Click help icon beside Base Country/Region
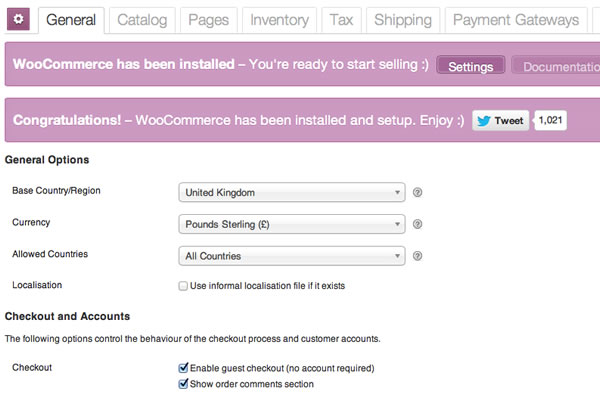The image size is (600, 400). pos(417,193)
